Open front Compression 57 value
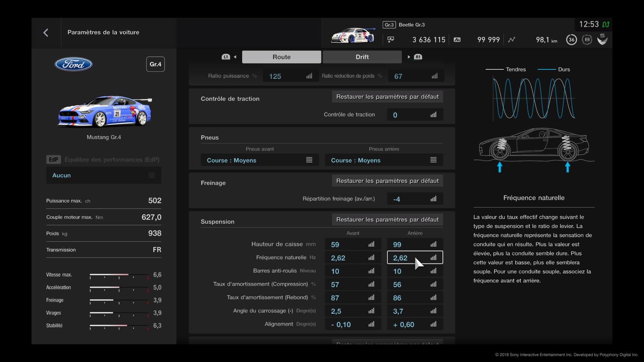Image resolution: width=644 pixels, height=362 pixels. 353,284
